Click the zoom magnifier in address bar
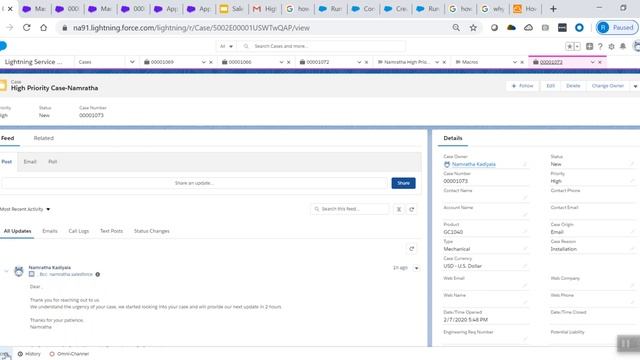Image resolution: width=640 pixels, height=360 pixels. [x=456, y=28]
